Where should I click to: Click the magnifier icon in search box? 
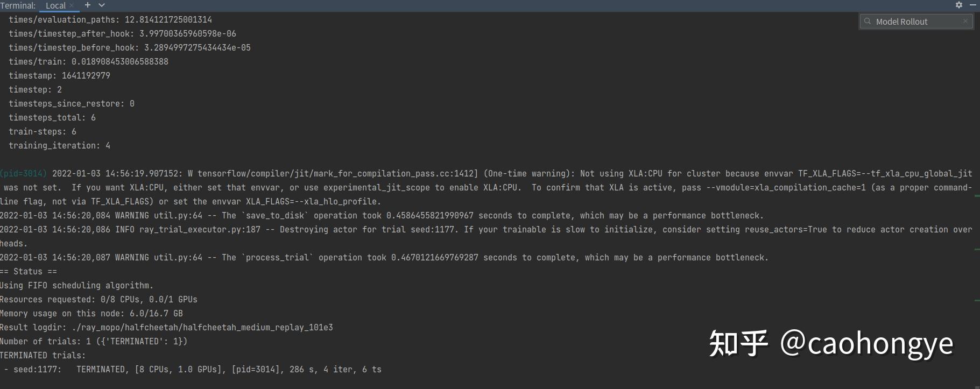pos(868,22)
